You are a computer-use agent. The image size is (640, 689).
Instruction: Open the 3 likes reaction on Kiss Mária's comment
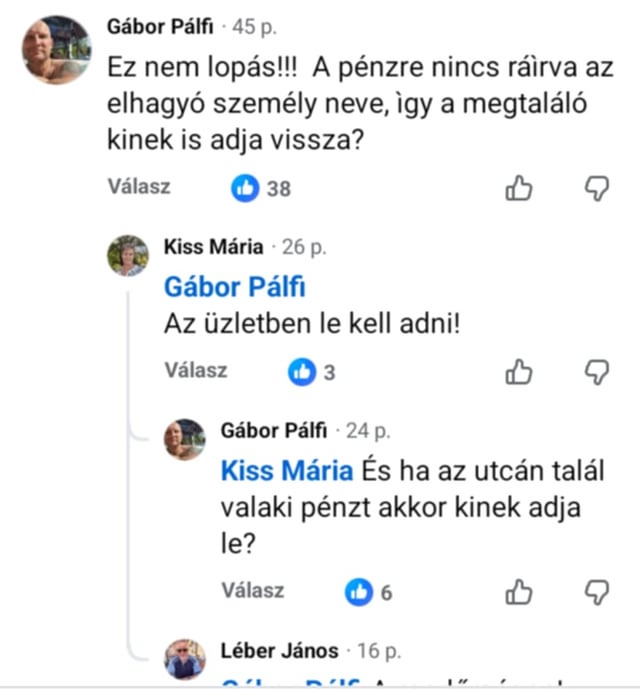312,372
